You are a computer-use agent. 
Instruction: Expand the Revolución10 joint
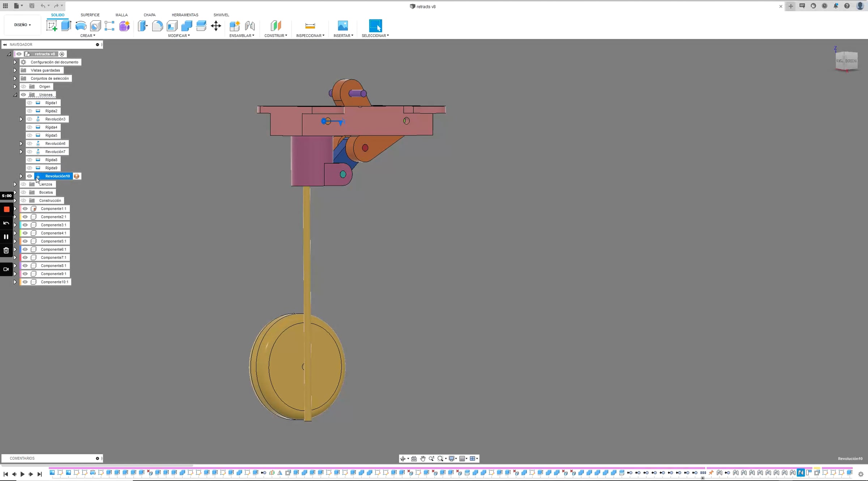tap(21, 176)
